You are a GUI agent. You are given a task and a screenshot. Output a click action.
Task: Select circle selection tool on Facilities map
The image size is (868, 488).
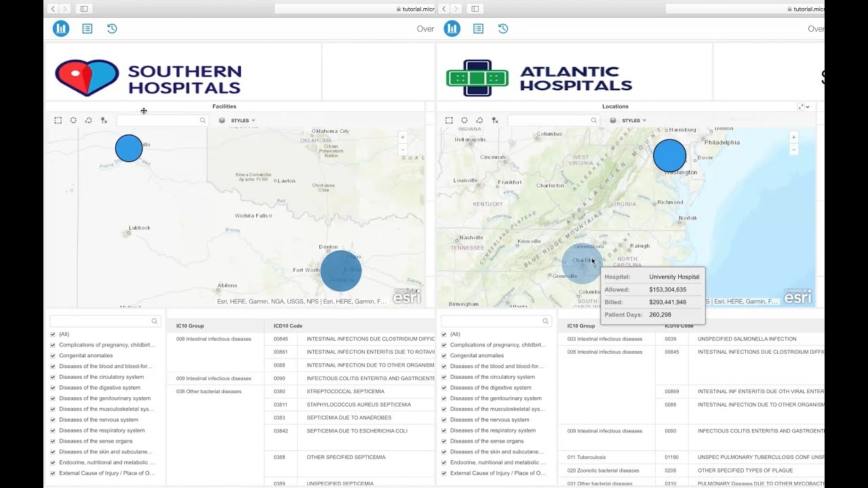[x=73, y=120]
